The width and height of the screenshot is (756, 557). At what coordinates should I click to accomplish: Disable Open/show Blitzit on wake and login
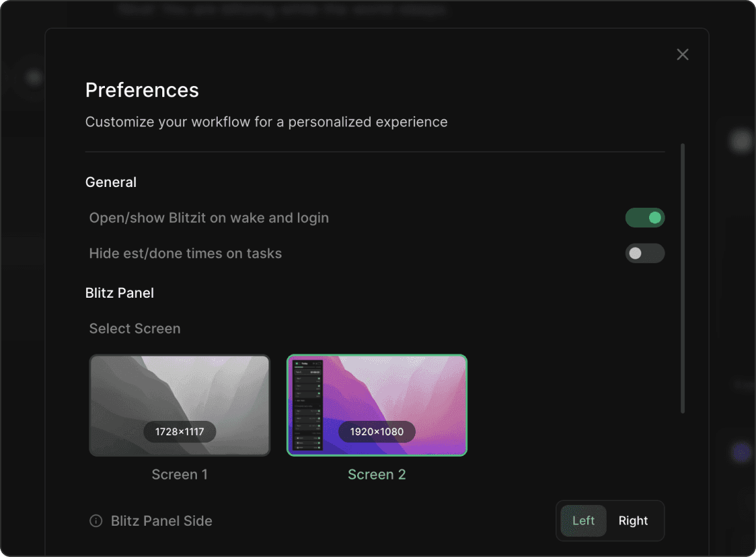(x=645, y=218)
